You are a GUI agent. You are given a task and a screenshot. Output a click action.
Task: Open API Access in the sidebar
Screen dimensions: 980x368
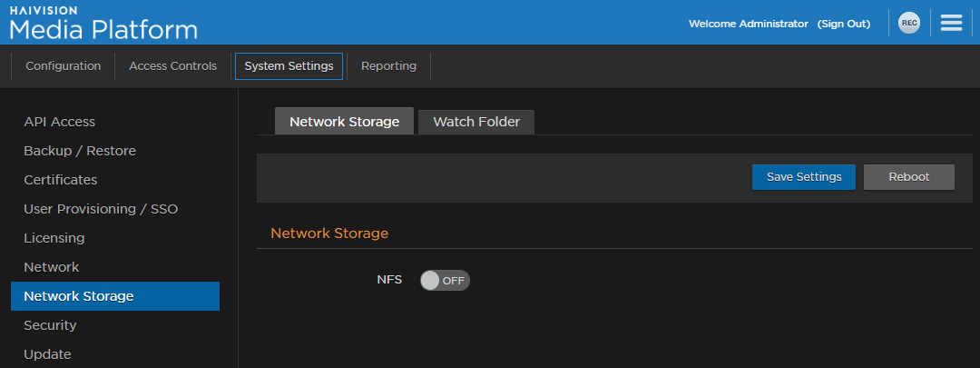tap(59, 122)
